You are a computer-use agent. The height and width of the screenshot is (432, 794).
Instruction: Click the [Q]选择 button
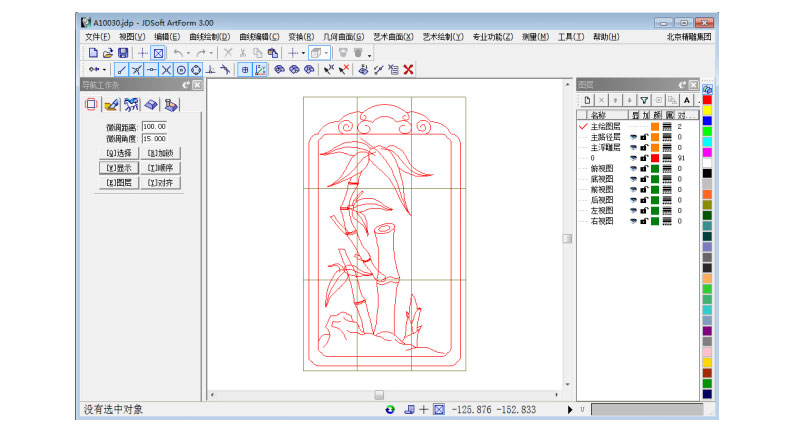tap(118, 153)
